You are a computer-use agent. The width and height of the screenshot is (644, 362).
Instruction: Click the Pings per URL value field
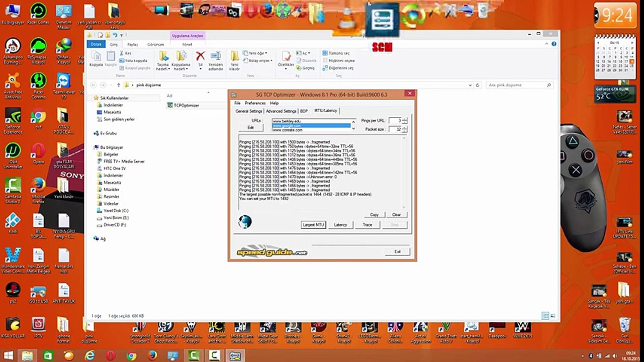tap(395, 121)
